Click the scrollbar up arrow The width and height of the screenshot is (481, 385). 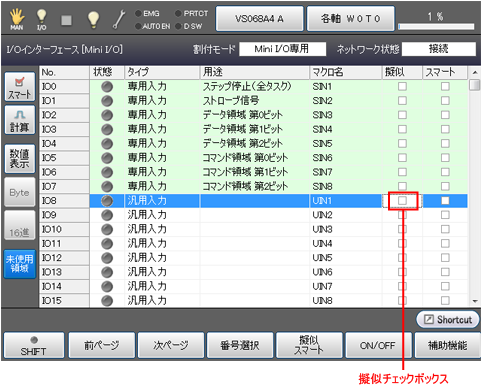point(475,72)
